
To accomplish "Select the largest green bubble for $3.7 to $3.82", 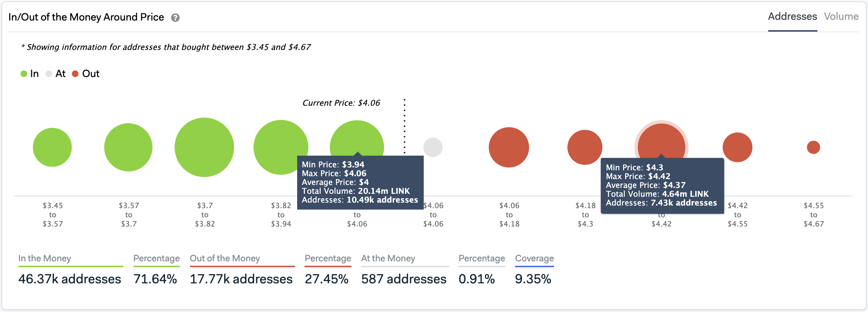I will pos(204,147).
